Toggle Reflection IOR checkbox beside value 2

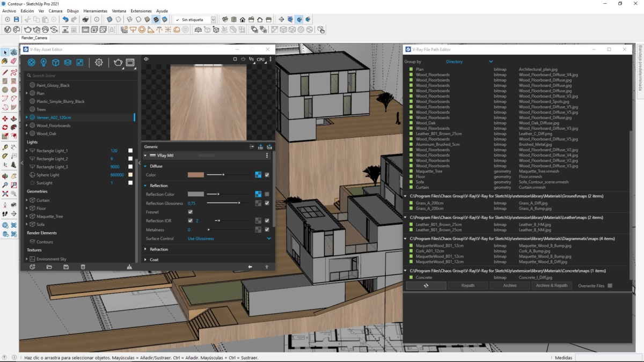(x=190, y=220)
